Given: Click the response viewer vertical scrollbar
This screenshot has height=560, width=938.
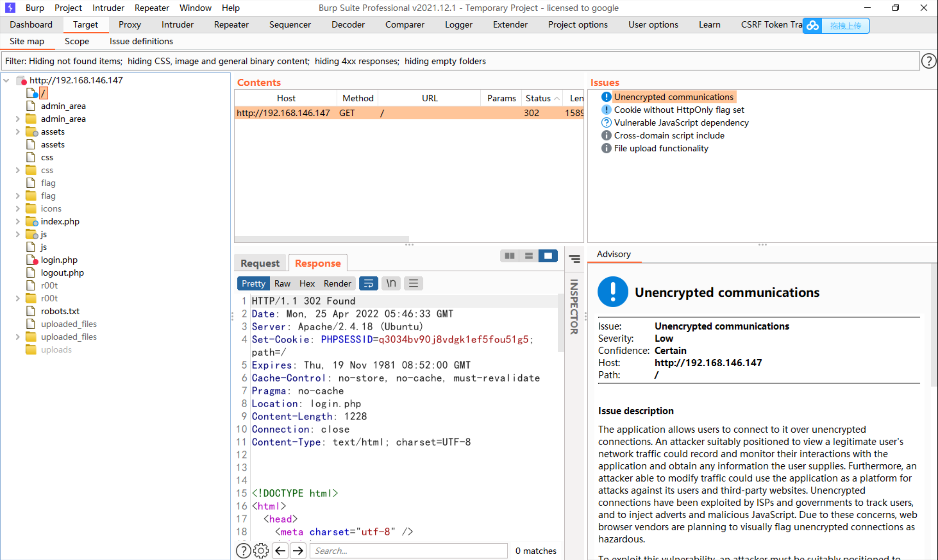Looking at the screenshot, I should pos(560,323).
